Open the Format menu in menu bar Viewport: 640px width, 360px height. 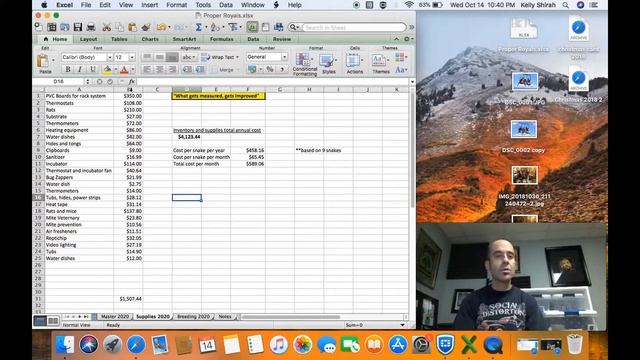[x=176, y=5]
